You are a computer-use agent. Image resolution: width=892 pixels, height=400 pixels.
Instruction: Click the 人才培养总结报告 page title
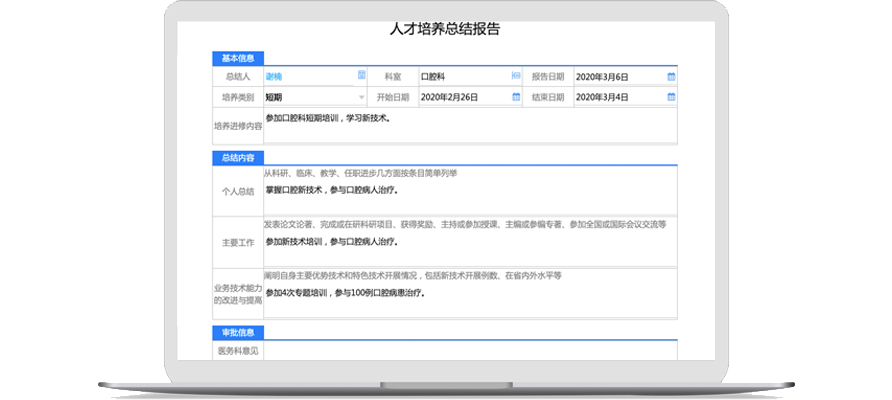tap(445, 29)
